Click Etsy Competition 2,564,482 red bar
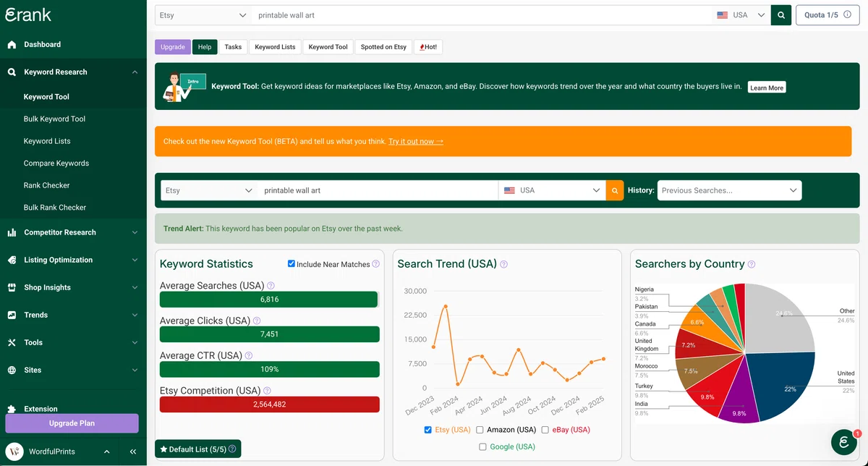This screenshot has height=466, width=868. (x=270, y=404)
